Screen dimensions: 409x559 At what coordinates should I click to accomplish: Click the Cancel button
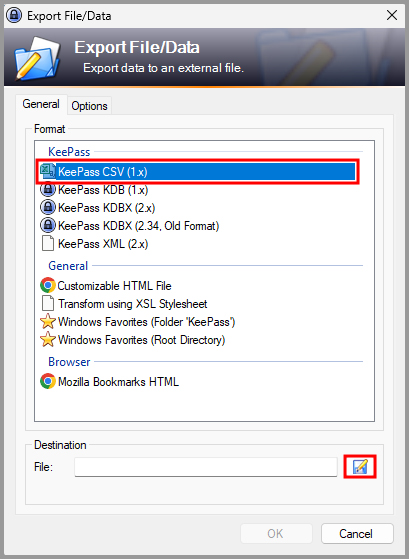[357, 533]
